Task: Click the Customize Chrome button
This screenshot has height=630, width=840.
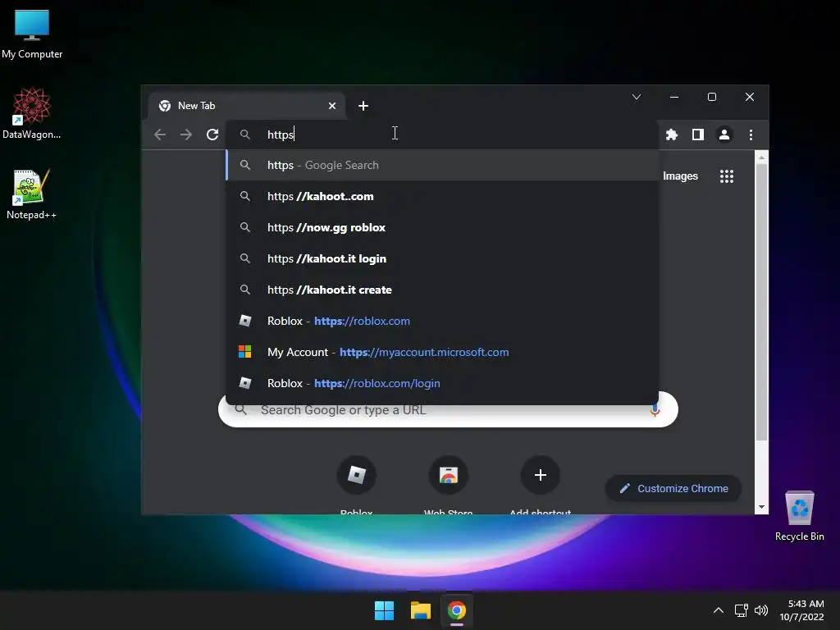Action: 673,489
